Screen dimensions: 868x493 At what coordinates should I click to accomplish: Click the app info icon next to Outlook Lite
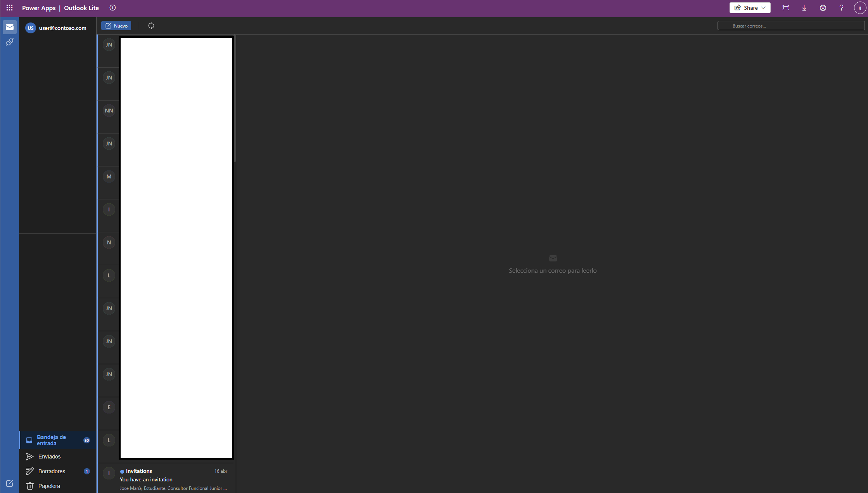point(112,8)
